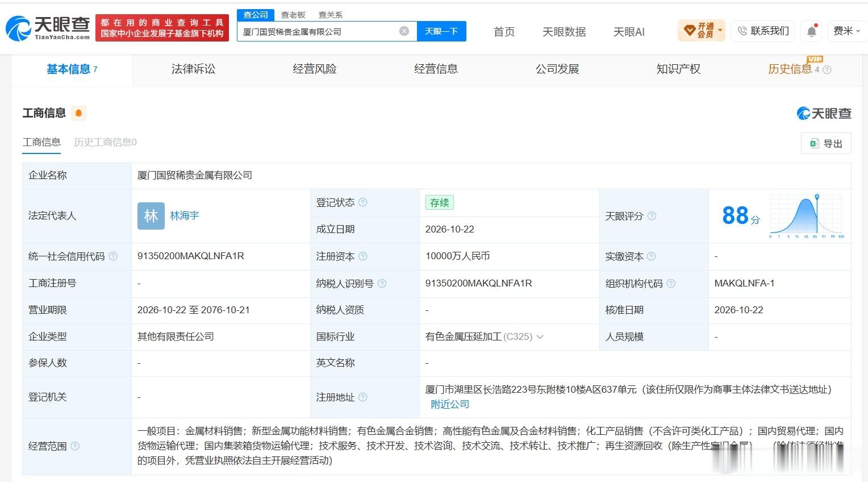The width and height of the screenshot is (868, 482).
Task: Open the 历史信息 VIP tab
Action: click(790, 69)
